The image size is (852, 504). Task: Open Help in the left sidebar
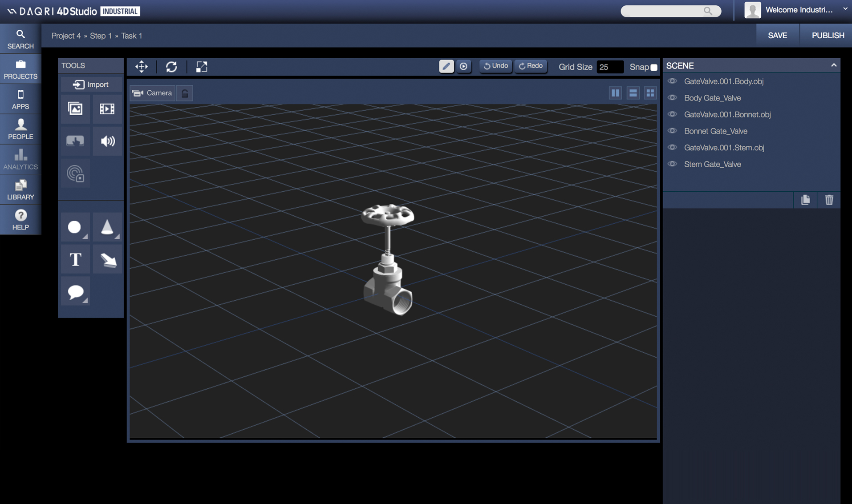(x=20, y=220)
